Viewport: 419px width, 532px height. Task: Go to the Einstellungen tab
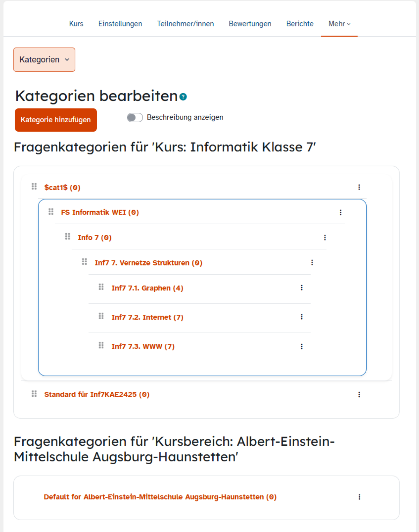coord(120,24)
